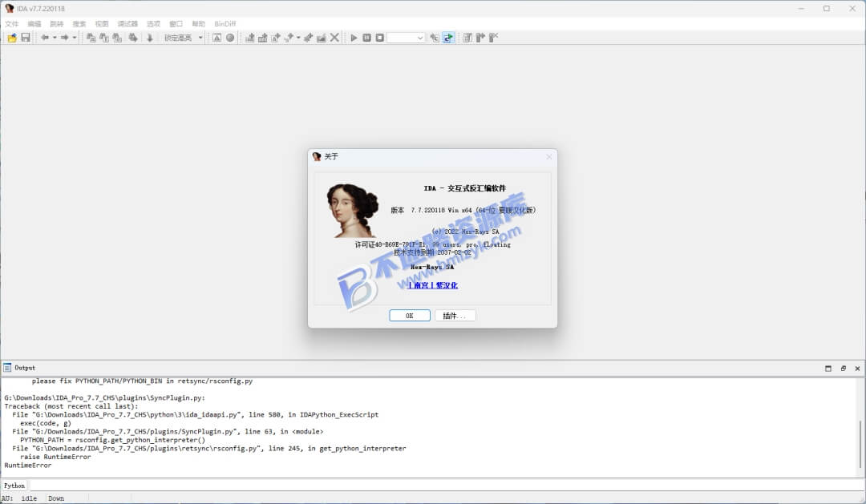Open the BinDiff menu
866x504 pixels.
point(225,24)
